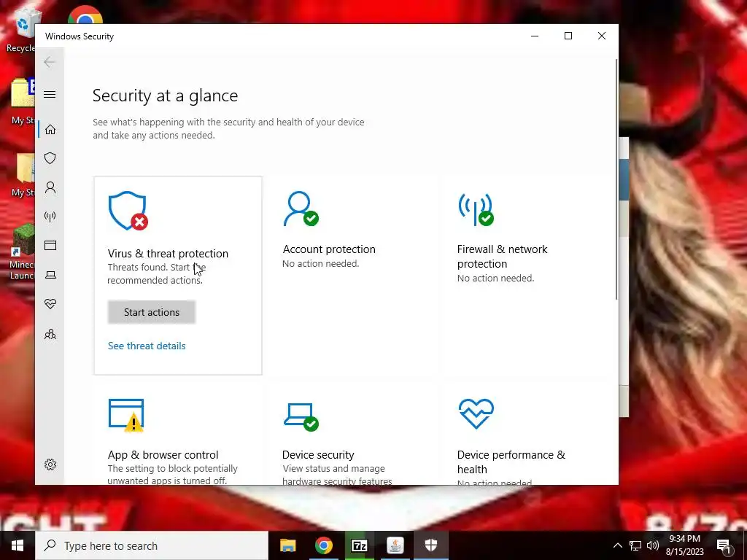Open the Windows Start menu
Screen dimensions: 747x560
tap(18, 545)
